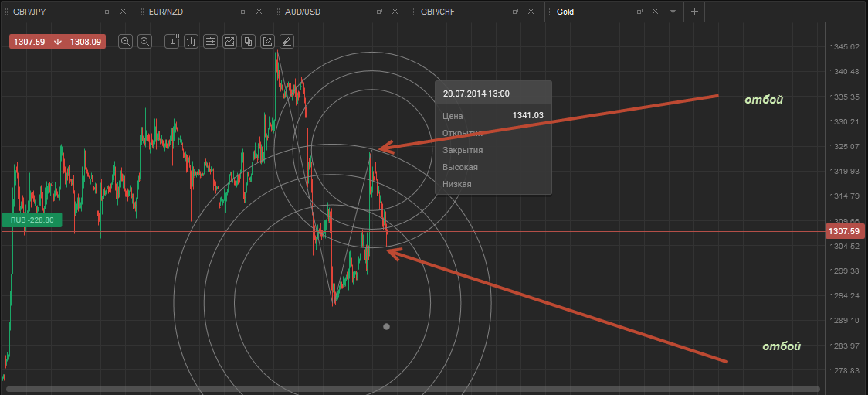Change chart type via bars icon
The height and width of the screenshot is (395, 868).
(x=192, y=42)
